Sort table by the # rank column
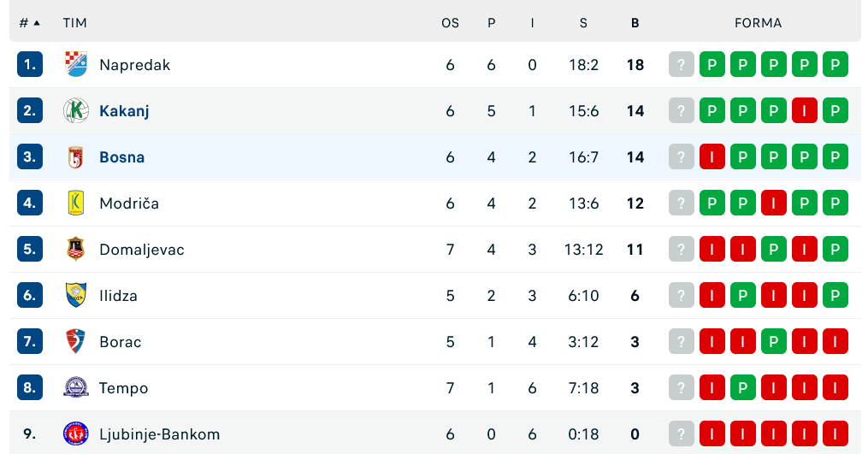Screen dimensions: 868x454 coord(29,23)
